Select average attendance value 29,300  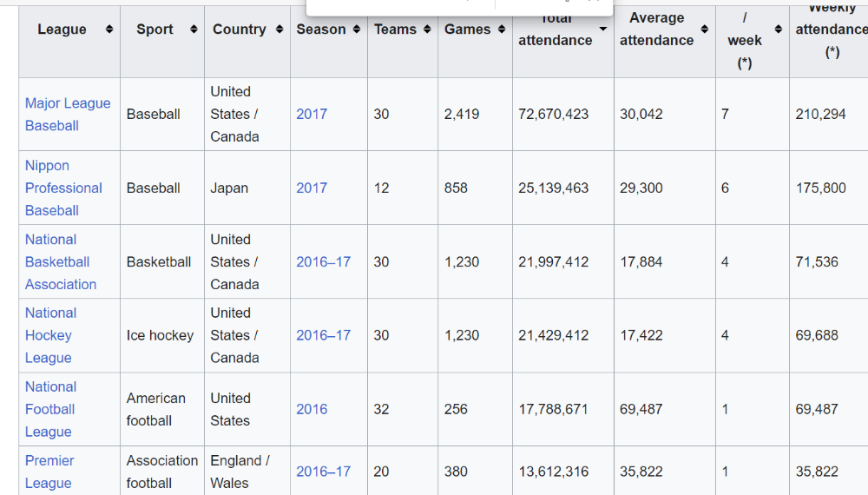pyautogui.click(x=641, y=188)
